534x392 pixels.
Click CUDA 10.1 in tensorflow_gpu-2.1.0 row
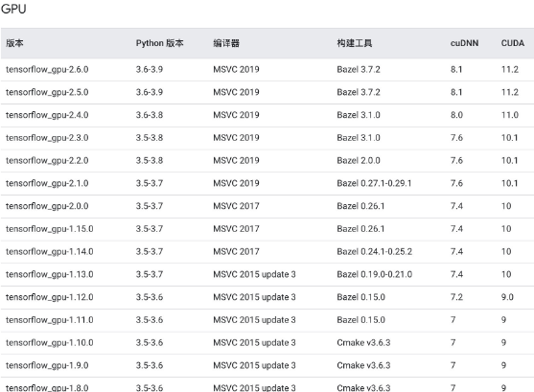click(x=509, y=183)
